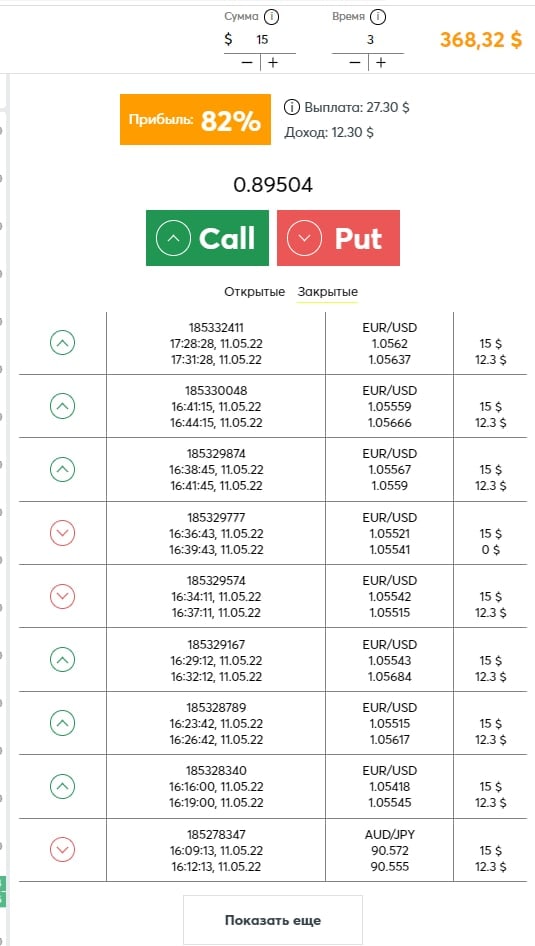Click up-arrow icon of trade 185332411
Screen dimensions: 535x946
(62, 343)
